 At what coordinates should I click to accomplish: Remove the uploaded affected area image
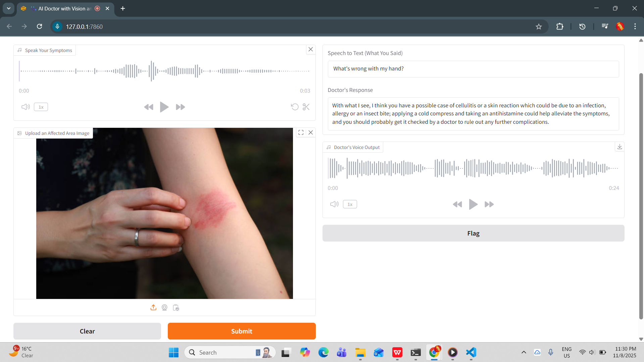tap(311, 133)
